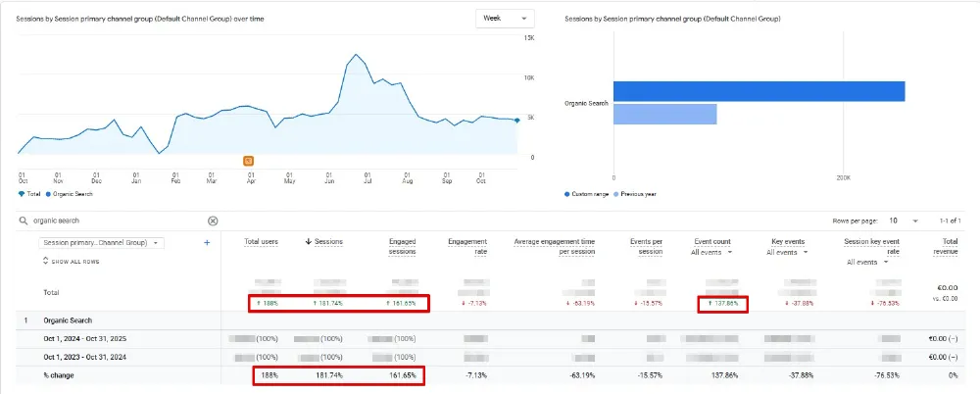980x394 pixels.
Task: Click the magnifier search icon in table
Action: tap(24, 221)
